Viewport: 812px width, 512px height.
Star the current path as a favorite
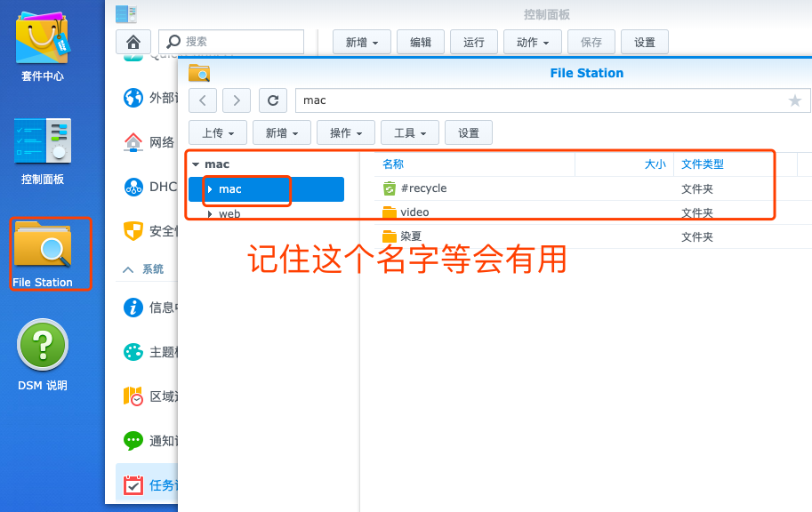pyautogui.click(x=794, y=100)
